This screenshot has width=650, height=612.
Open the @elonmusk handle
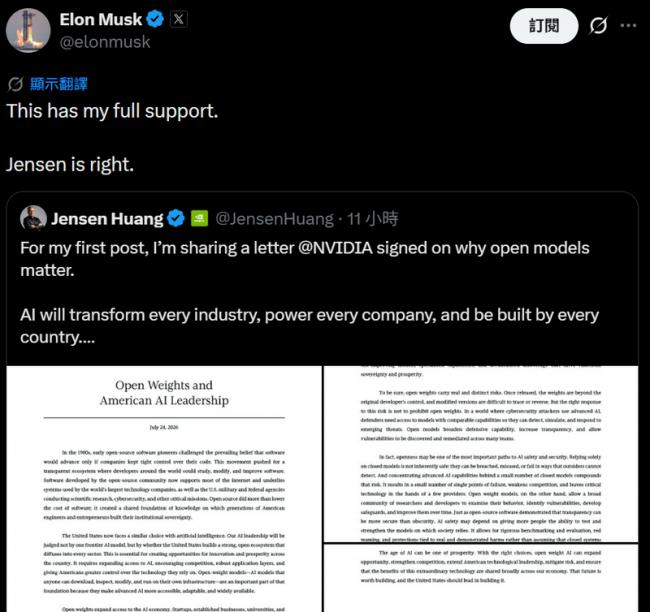pyautogui.click(x=105, y=42)
